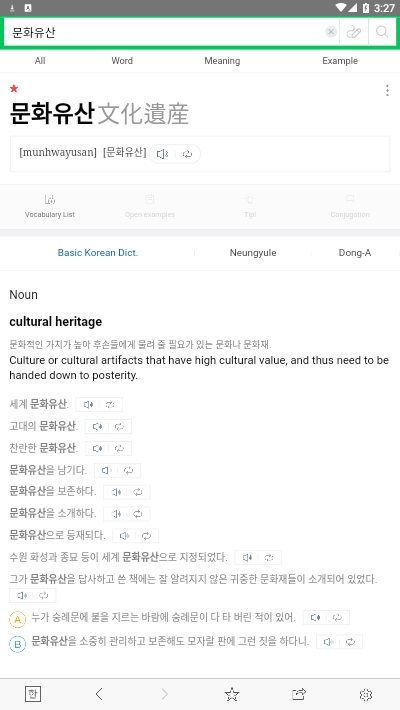Switch to the Dong-A dictionary tab

coord(355,253)
